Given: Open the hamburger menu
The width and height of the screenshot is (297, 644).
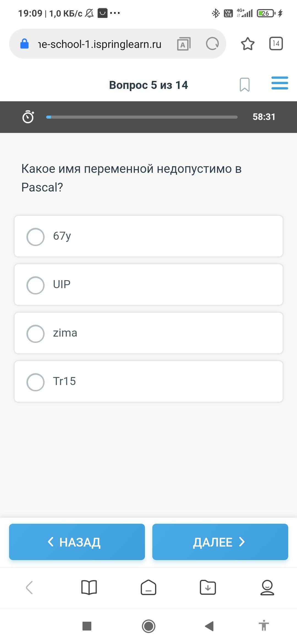Looking at the screenshot, I should [279, 83].
